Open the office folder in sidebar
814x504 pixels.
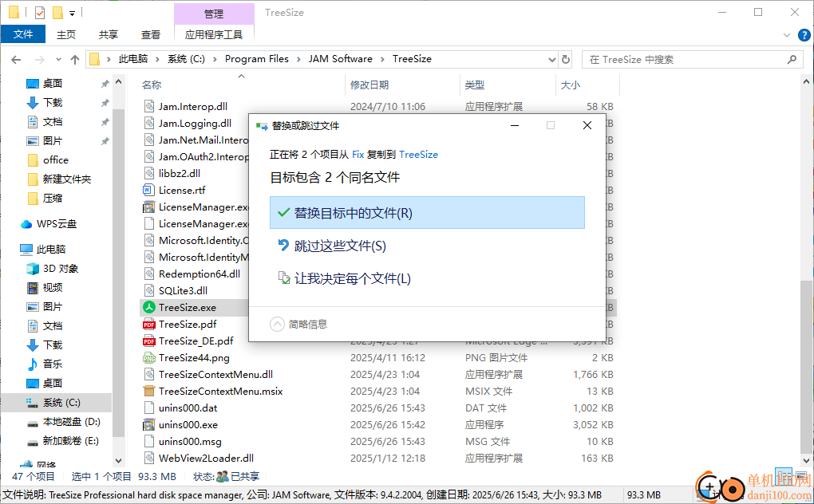[56, 159]
